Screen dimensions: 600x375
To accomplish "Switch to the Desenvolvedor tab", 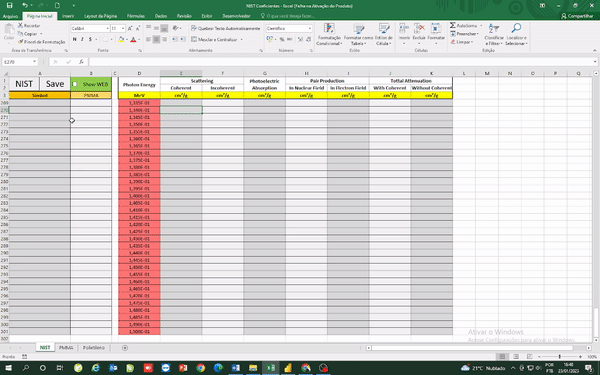I will tap(236, 16).
